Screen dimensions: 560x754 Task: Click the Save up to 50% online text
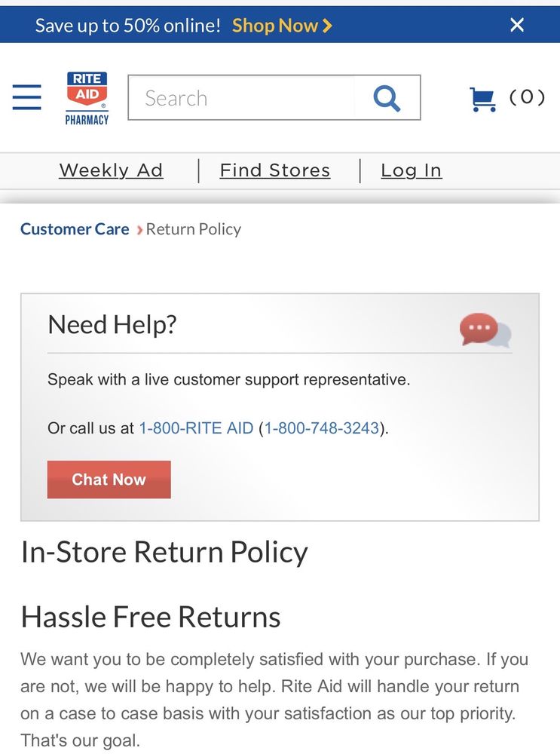click(x=128, y=26)
